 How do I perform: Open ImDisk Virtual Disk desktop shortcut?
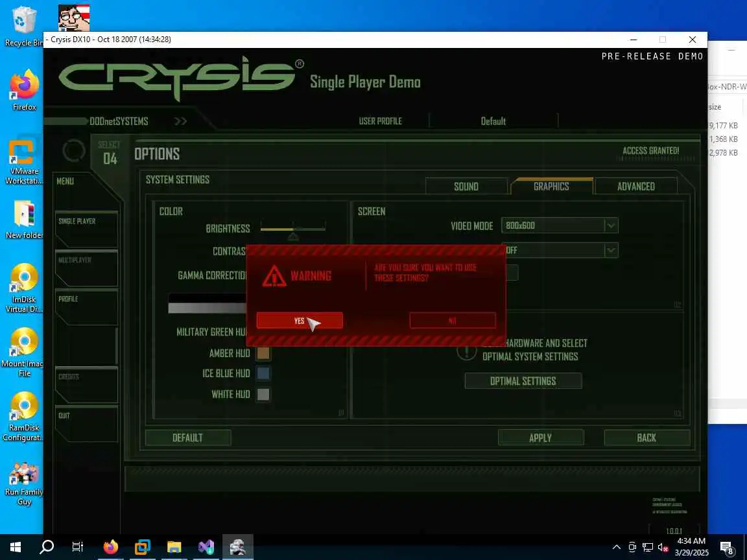(24, 288)
